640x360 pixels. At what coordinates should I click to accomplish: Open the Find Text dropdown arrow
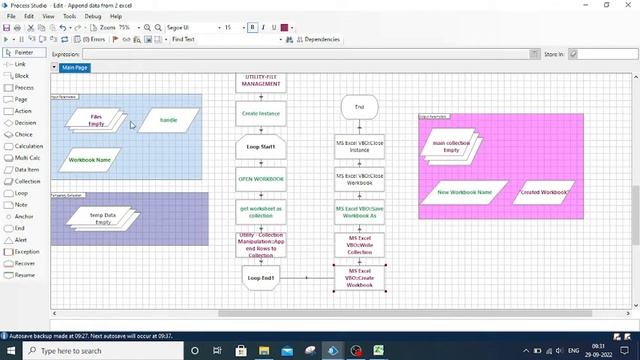[x=280, y=40]
